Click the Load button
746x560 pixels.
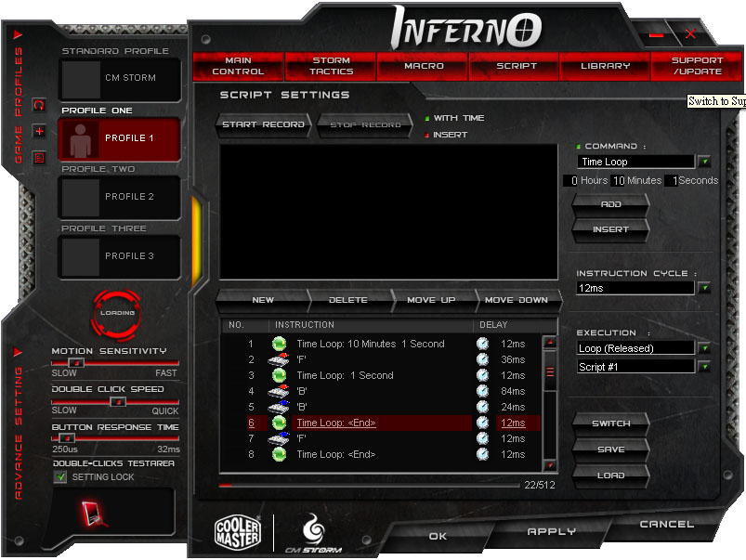point(611,475)
